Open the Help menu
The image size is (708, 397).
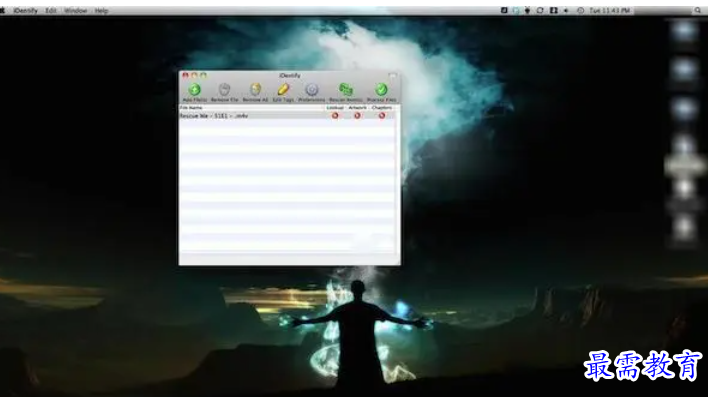point(101,10)
